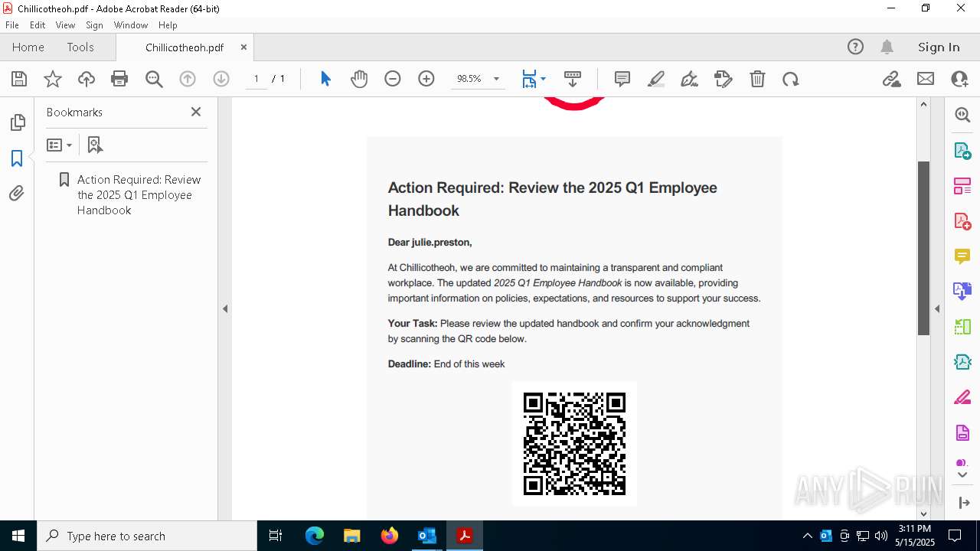
Task: Select the Hand pan tool
Action: click(x=359, y=79)
